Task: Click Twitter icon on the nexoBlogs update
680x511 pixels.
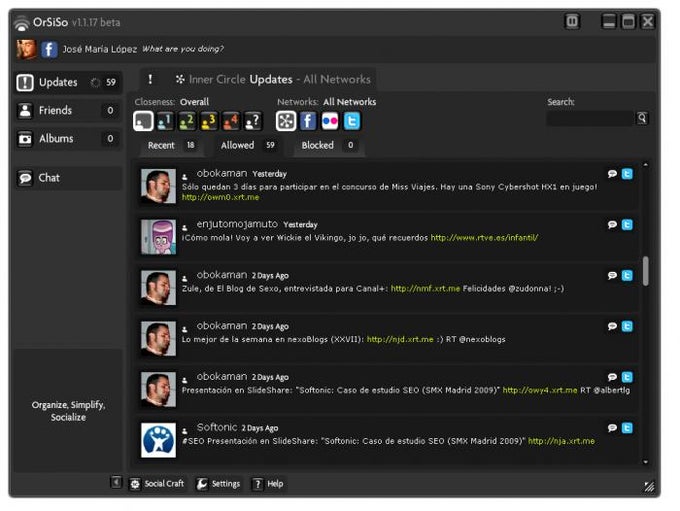Action: [627, 326]
